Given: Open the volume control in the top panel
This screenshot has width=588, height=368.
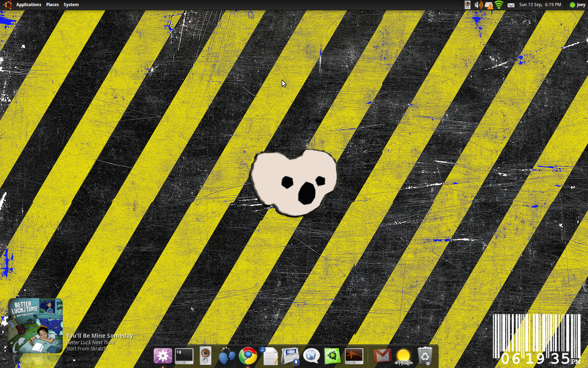Looking at the screenshot, I should (478, 5).
